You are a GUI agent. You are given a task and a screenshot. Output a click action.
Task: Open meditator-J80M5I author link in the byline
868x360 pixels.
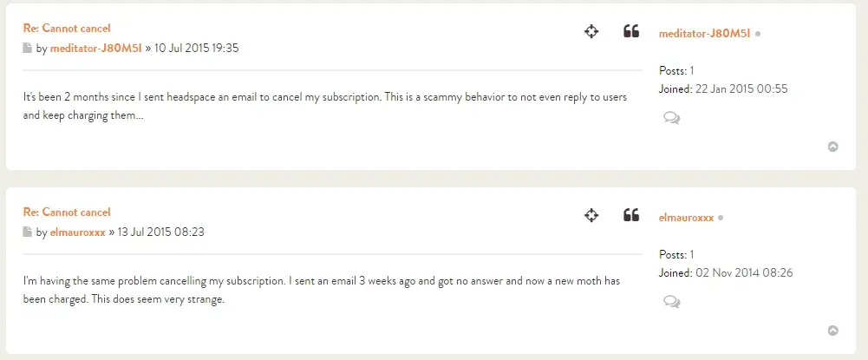coord(96,49)
